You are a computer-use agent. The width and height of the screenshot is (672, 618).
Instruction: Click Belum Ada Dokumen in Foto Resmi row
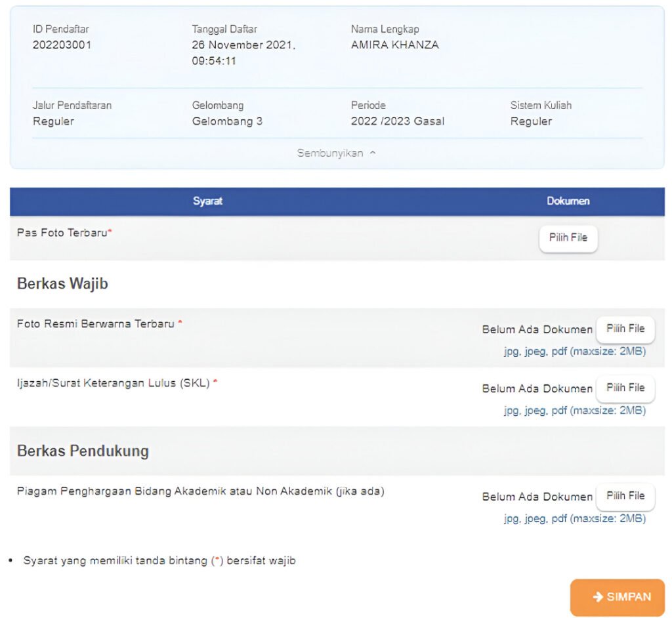[x=537, y=329]
